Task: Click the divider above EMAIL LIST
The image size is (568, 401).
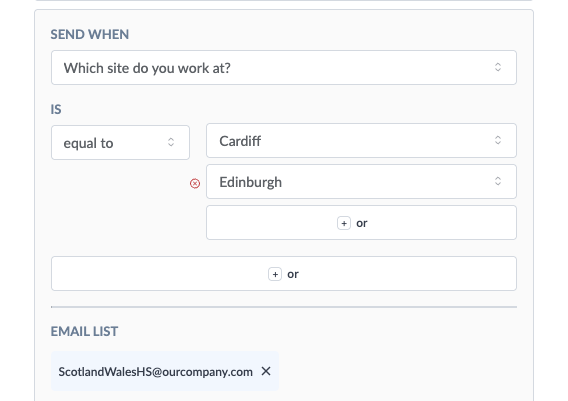Action: pyautogui.click(x=284, y=307)
